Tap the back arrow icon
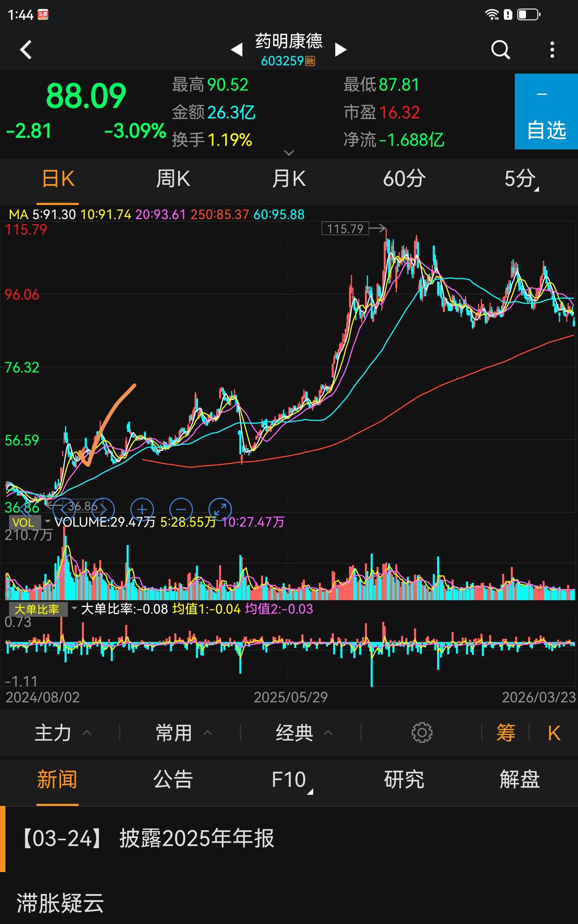This screenshot has height=924, width=578. [26, 50]
